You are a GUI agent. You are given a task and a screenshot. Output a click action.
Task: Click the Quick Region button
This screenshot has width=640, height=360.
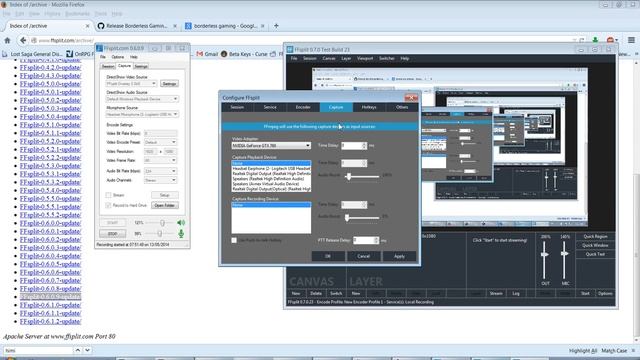click(595, 237)
